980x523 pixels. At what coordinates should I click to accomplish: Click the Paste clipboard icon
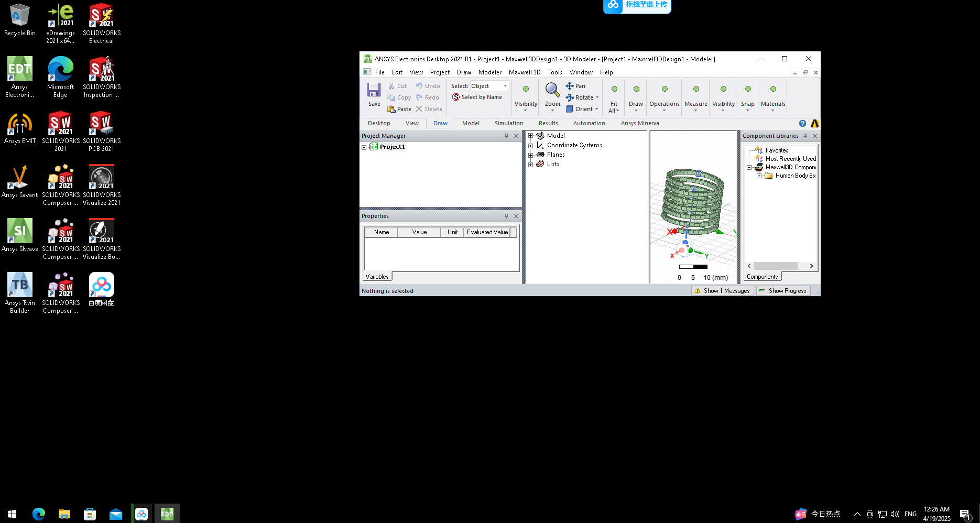(391, 109)
